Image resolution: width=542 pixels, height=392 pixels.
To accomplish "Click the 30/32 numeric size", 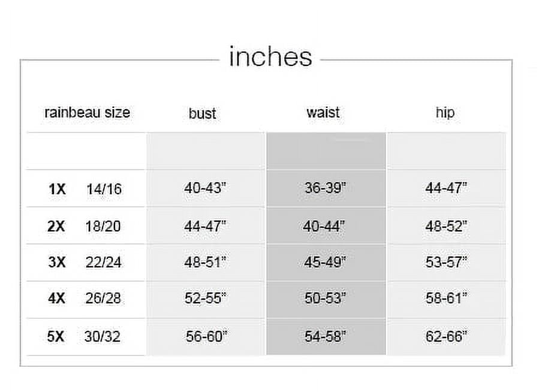I will tap(102, 337).
